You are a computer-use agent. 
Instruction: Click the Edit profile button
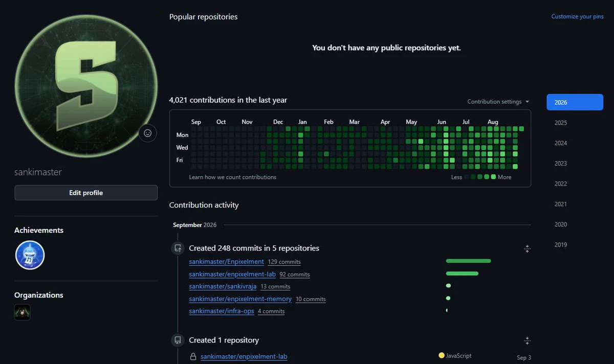coord(86,193)
